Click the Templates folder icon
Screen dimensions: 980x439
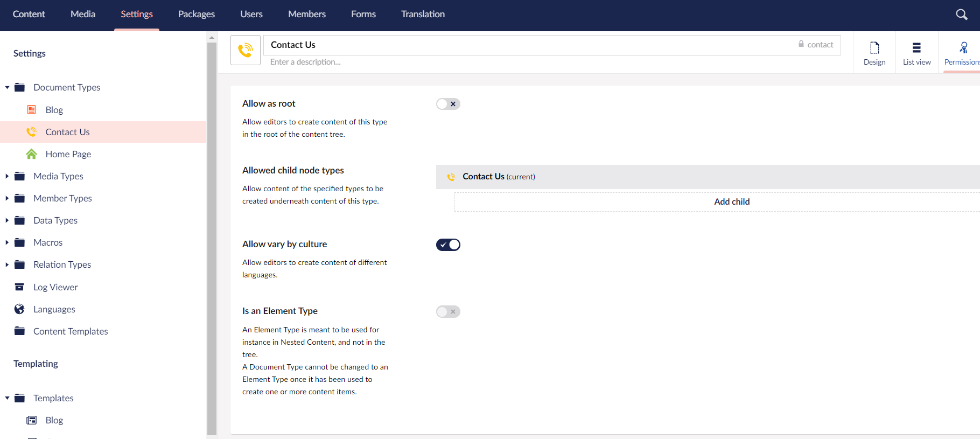[20, 398]
